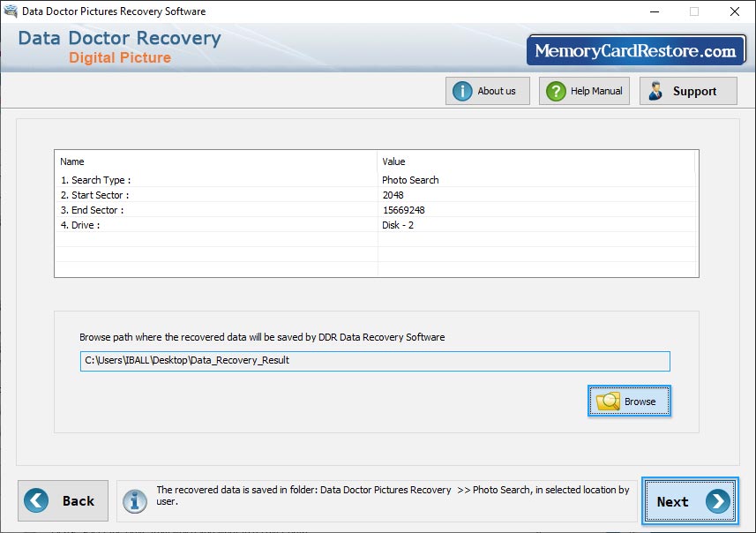The width and height of the screenshot is (756, 533).
Task: Open the Help Manual
Action: click(x=584, y=91)
